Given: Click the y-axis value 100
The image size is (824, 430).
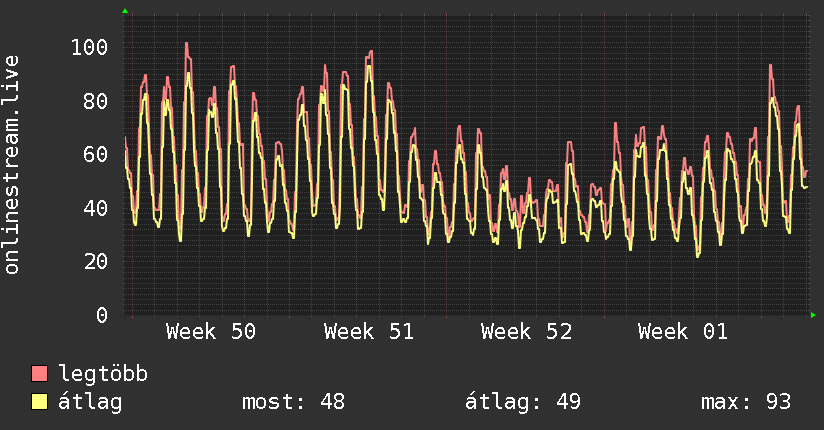Looking at the screenshot, I should point(89,47).
